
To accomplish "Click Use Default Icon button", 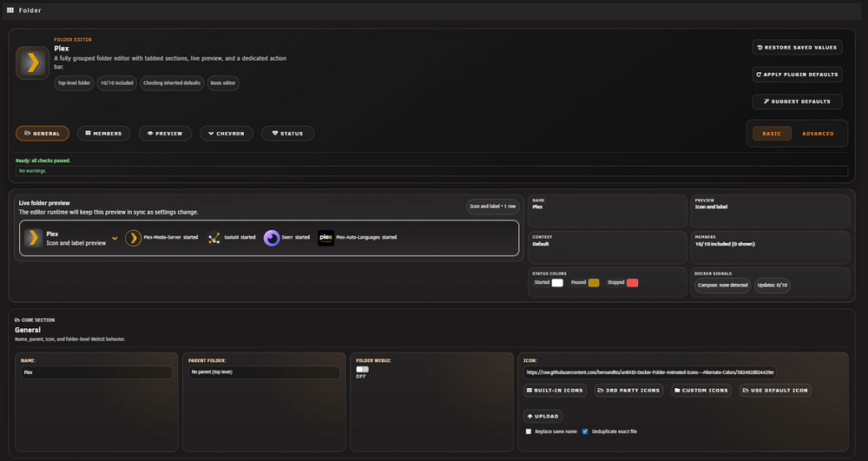I will point(775,390).
